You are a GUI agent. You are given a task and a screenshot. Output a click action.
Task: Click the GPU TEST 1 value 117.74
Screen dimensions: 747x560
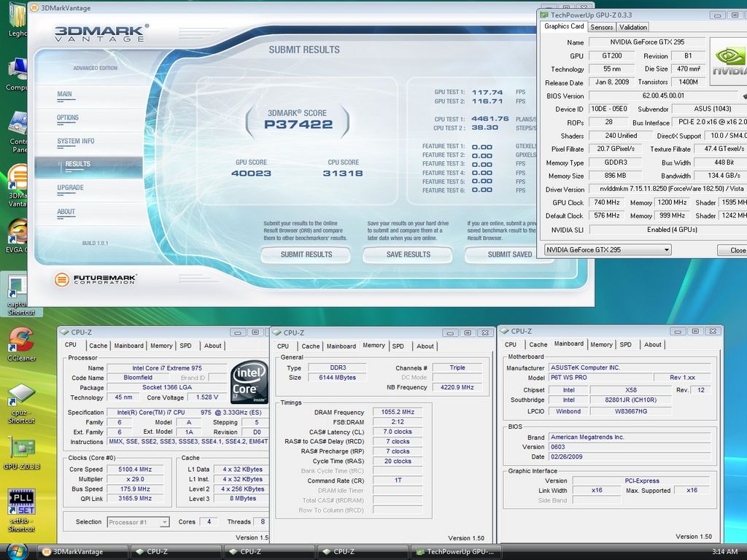(487, 93)
